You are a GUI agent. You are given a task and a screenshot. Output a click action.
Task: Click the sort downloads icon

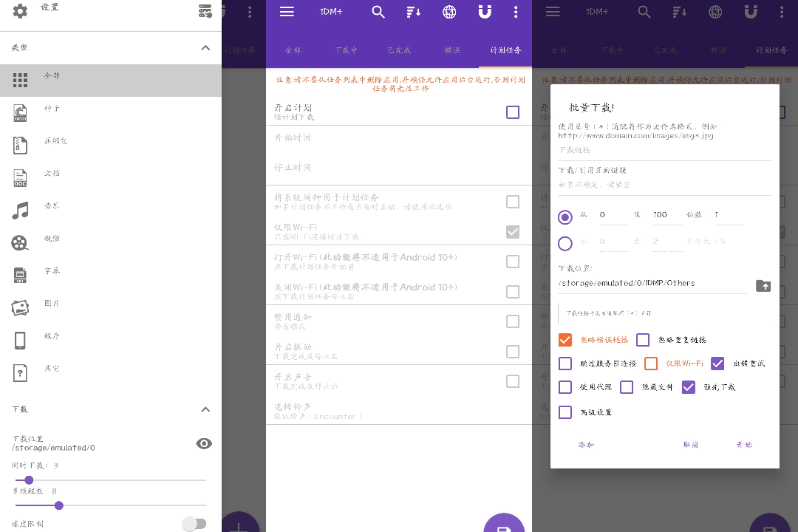(414, 12)
